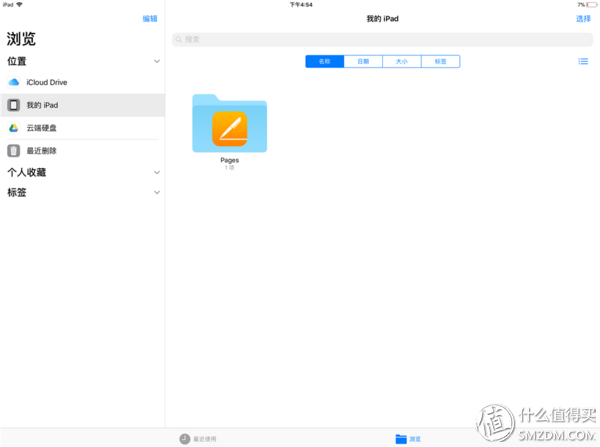
Task: Sort by 名称 segment
Action: (324, 62)
